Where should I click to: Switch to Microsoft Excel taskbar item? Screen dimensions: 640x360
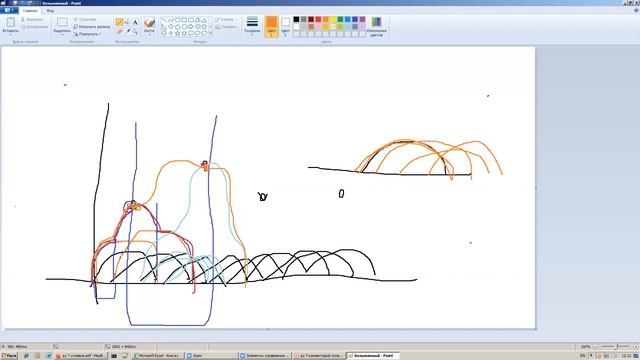point(158,356)
